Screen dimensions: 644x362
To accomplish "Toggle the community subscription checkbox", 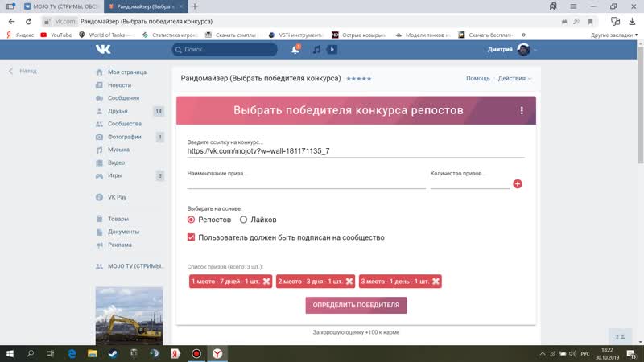I will pyautogui.click(x=192, y=237).
